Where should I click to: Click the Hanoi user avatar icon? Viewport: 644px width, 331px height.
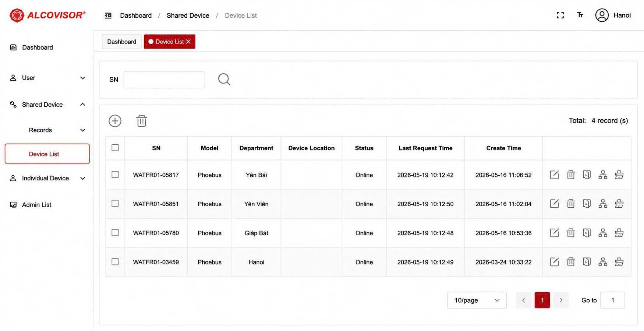pyautogui.click(x=602, y=15)
